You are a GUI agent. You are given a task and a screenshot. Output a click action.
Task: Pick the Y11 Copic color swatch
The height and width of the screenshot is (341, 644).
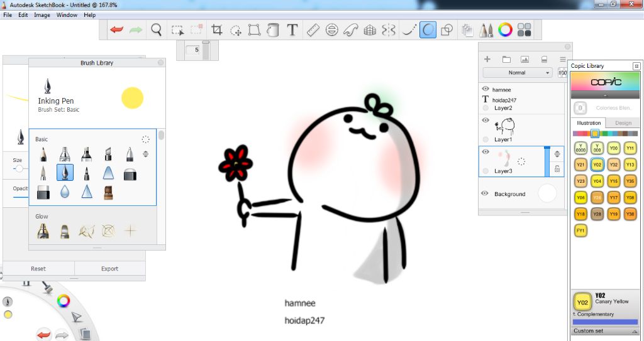[x=630, y=148]
